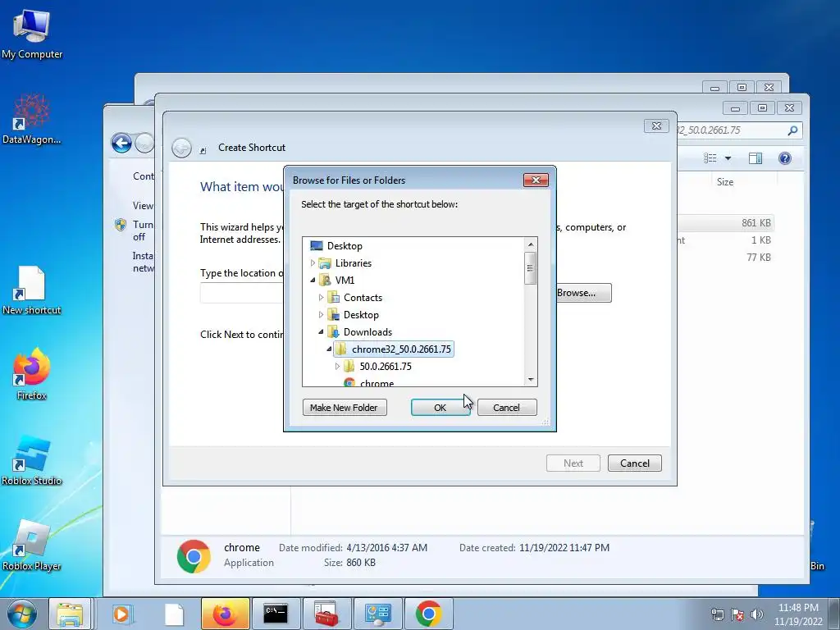Click the Explorer help question mark icon
This screenshot has width=840, height=630.
(x=784, y=158)
